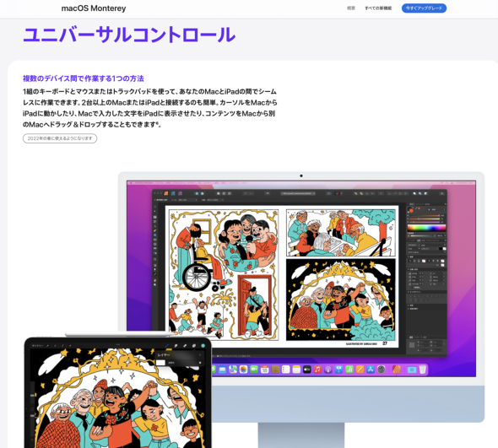Click the page number 27 on canvas
Viewport: 498px width, 448px height.
point(385,343)
